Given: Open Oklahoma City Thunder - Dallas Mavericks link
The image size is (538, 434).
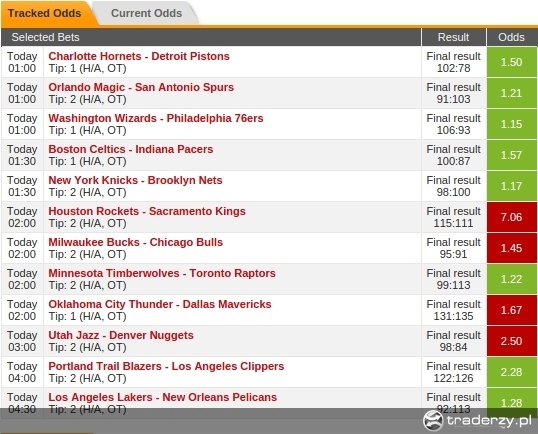Looking at the screenshot, I should 160,304.
